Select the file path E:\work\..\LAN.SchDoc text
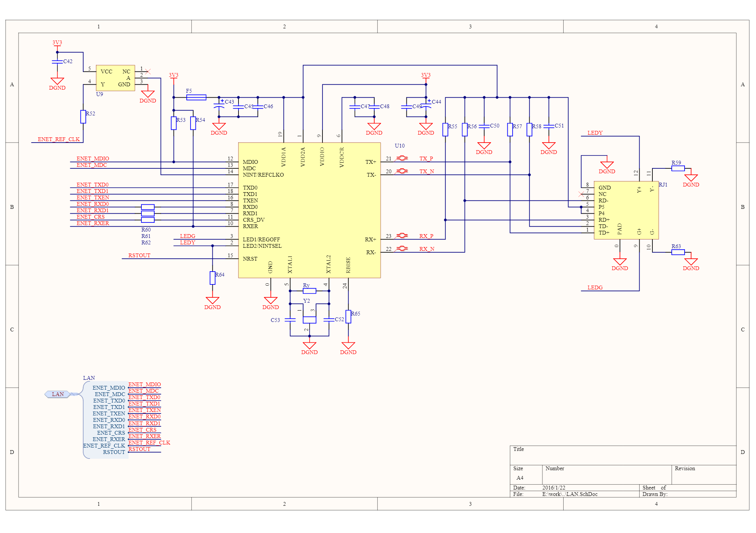Viewport: 756px width, 533px height. [570, 494]
